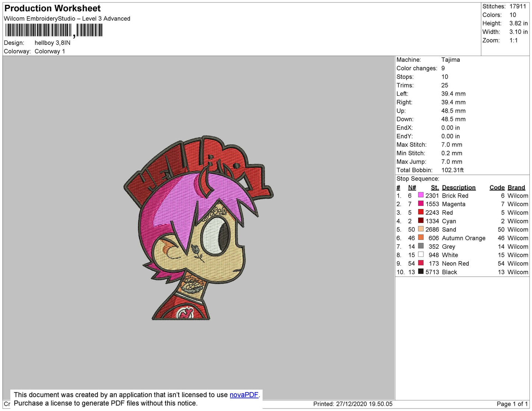Click "Wilcom EmbroideryStudio – Level 3 Advanced" text

(x=67, y=19)
